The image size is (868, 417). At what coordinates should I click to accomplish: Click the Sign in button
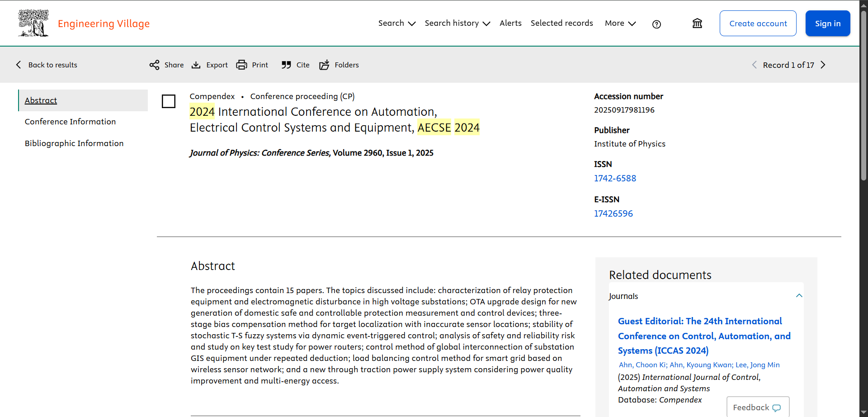tap(827, 24)
